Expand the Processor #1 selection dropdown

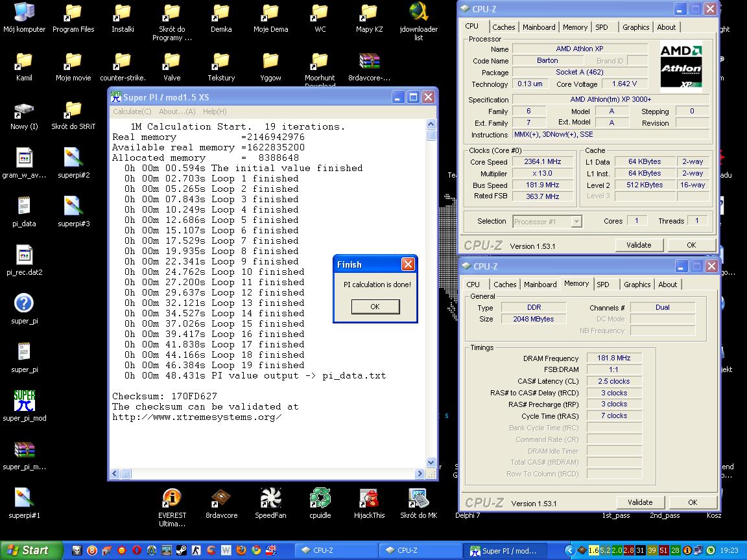point(576,222)
